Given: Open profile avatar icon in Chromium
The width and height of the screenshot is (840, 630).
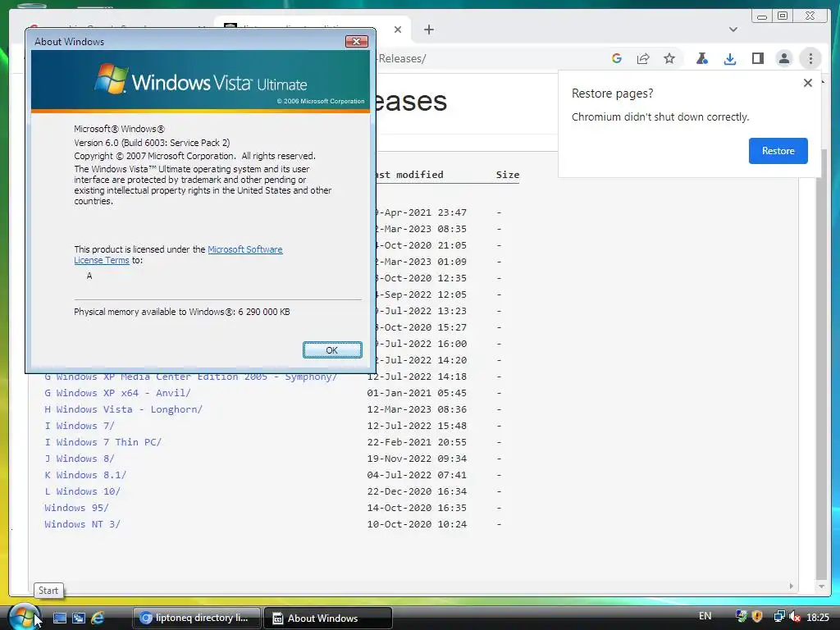Looking at the screenshot, I should tap(783, 58).
